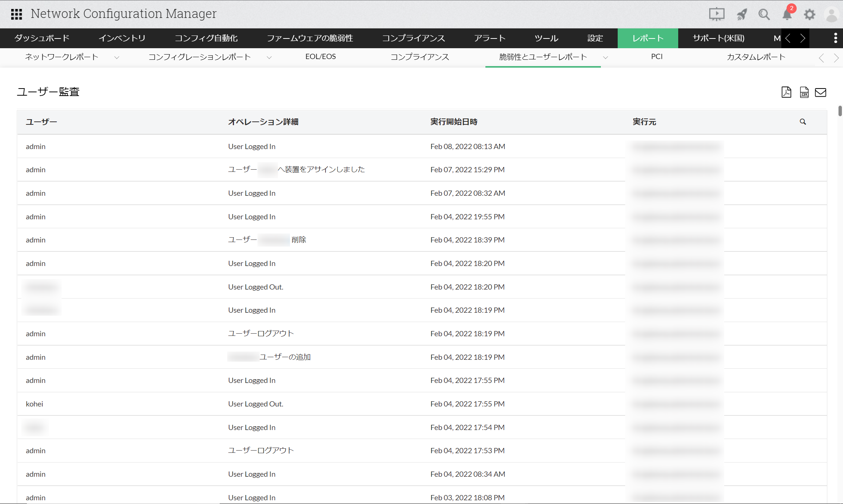Click the rocket quick-launch icon

(x=741, y=14)
